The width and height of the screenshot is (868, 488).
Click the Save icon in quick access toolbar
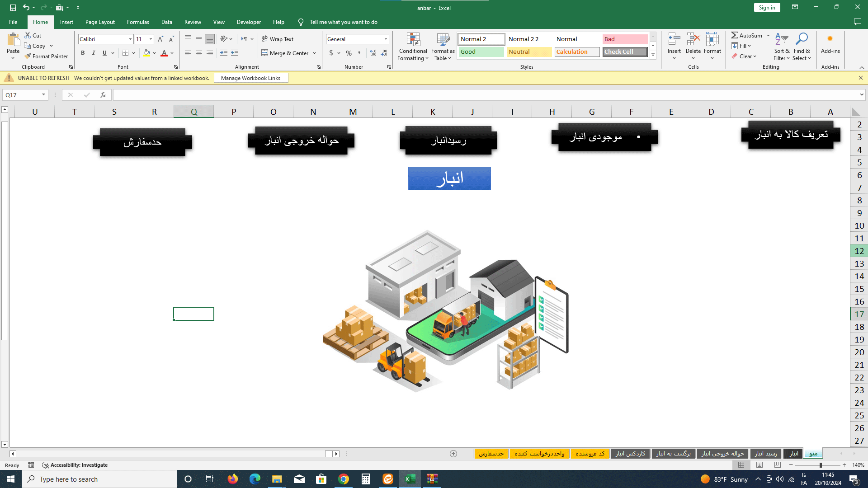pyautogui.click(x=13, y=8)
